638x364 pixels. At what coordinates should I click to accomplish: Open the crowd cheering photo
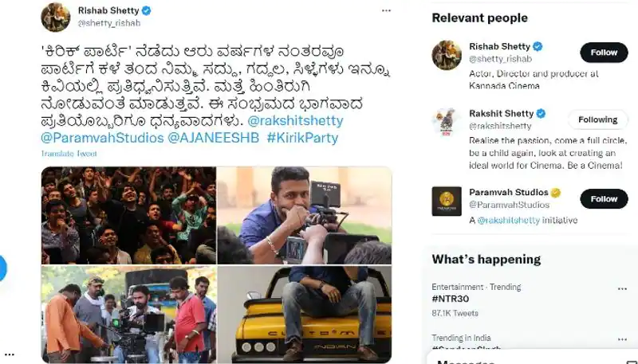128,215
